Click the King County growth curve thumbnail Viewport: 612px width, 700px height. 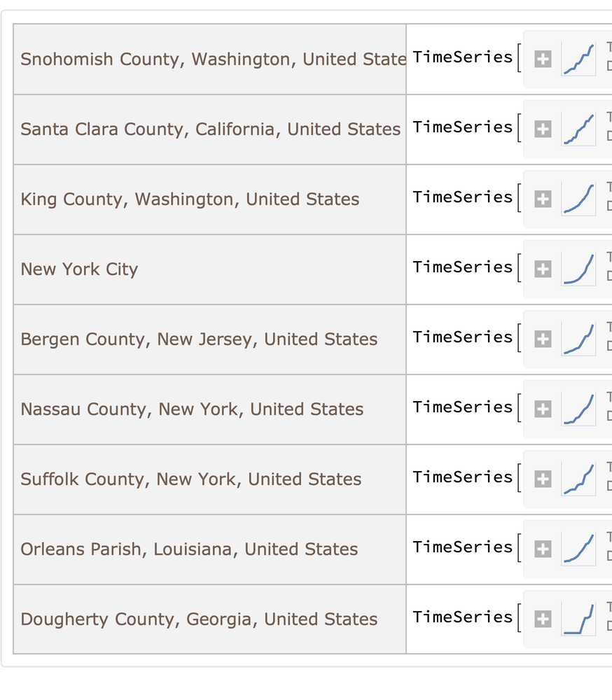(578, 199)
